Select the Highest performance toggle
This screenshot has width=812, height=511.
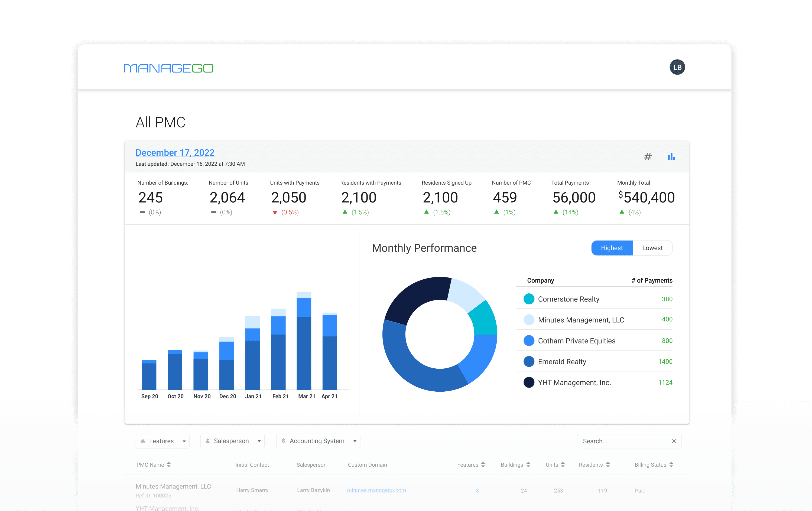click(612, 248)
